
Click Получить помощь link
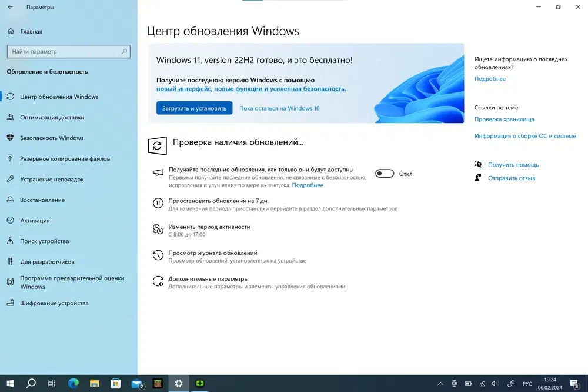[x=513, y=164]
